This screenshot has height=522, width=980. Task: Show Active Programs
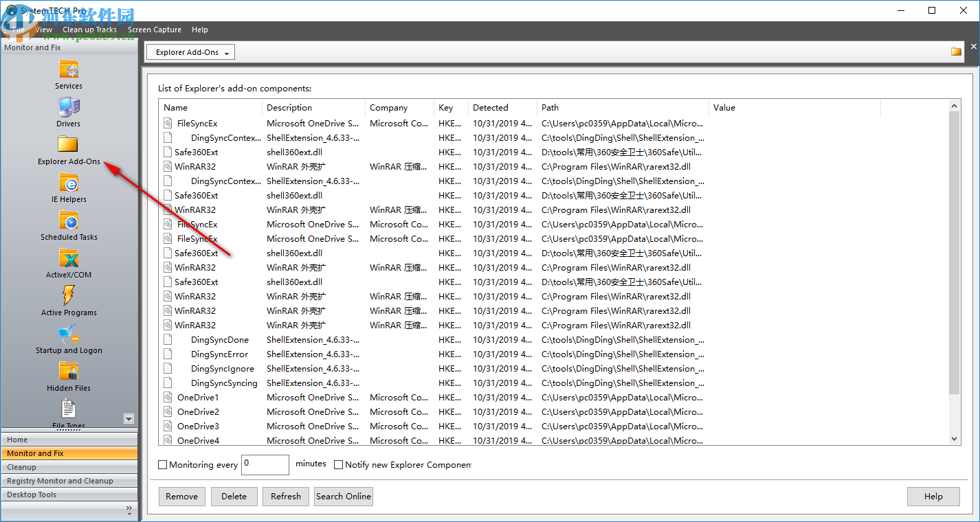[69, 300]
